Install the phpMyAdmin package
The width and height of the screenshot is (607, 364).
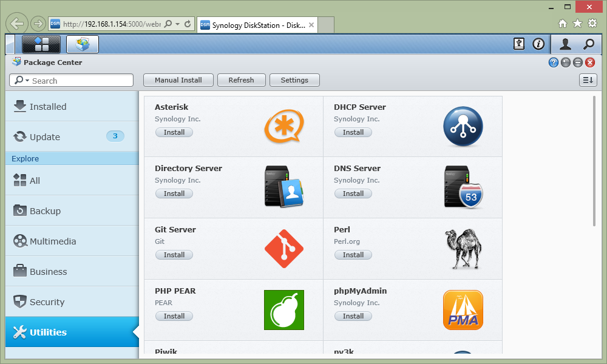tap(353, 316)
